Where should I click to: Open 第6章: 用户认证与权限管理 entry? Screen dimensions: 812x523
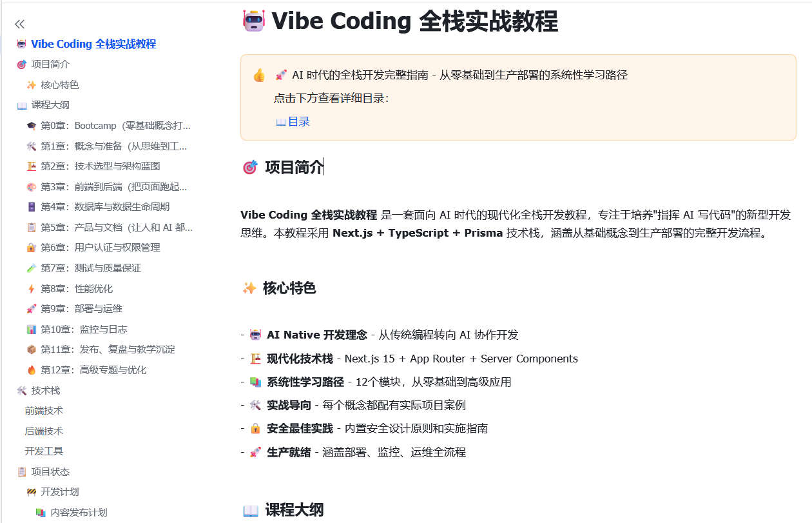tap(101, 248)
